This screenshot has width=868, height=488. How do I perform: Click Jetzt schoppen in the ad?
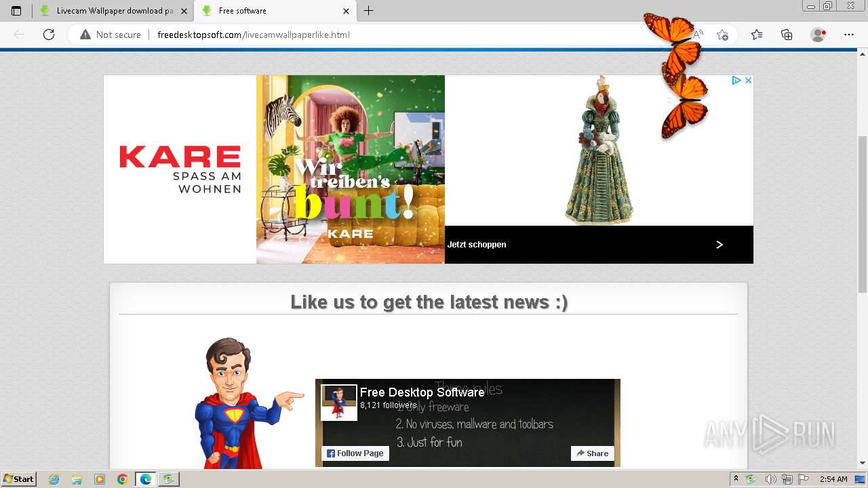click(477, 245)
